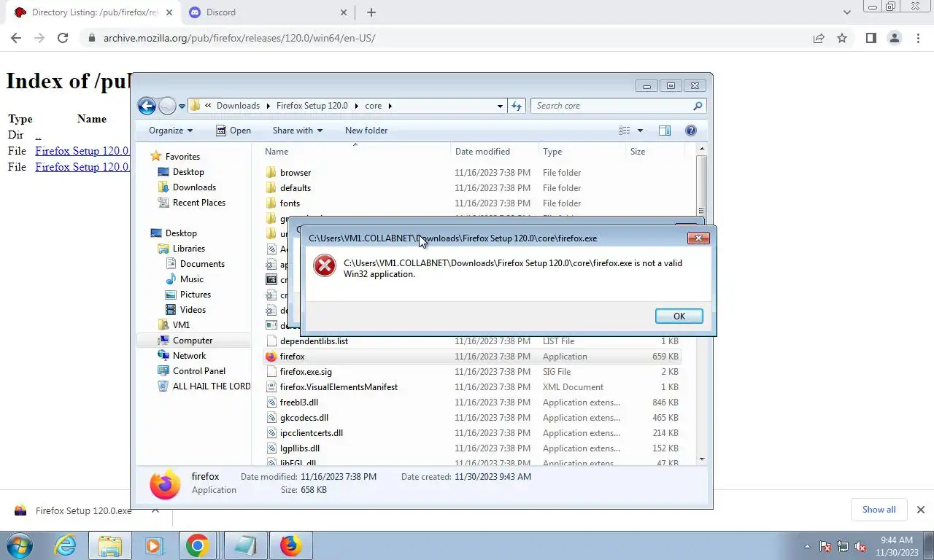Click the volume icon in system tray
Viewport: 934px width, 560px height.
(860, 546)
